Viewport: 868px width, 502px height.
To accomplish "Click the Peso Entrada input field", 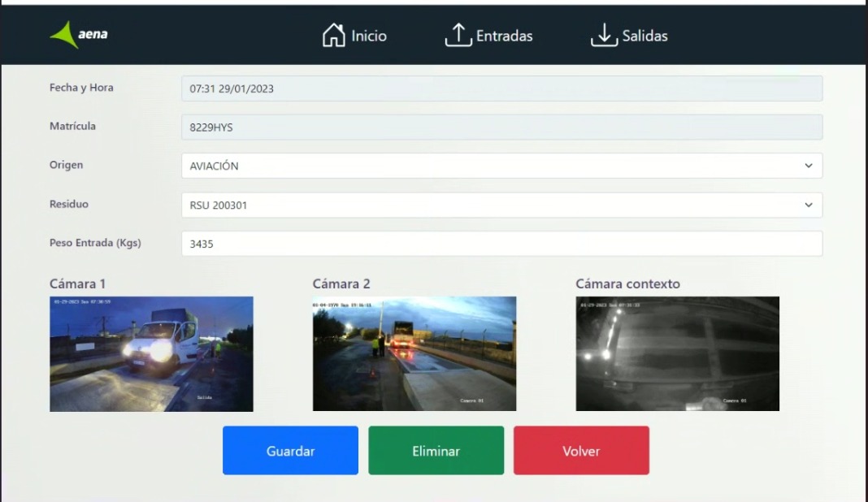I will pyautogui.click(x=502, y=243).
